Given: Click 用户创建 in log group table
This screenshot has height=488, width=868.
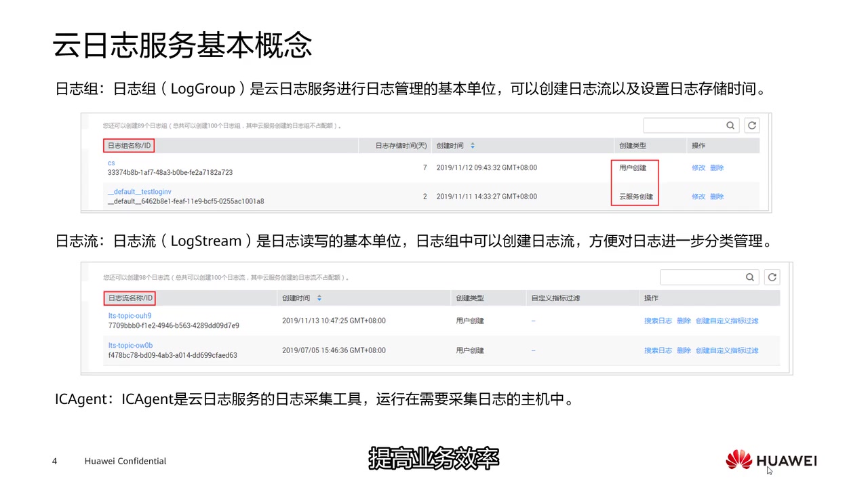Looking at the screenshot, I should pos(633,168).
